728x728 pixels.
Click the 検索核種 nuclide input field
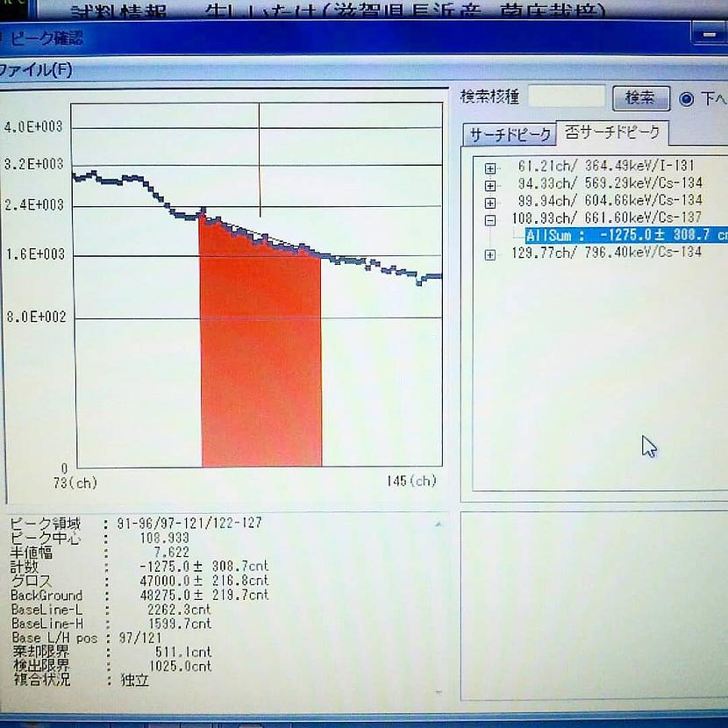(567, 97)
